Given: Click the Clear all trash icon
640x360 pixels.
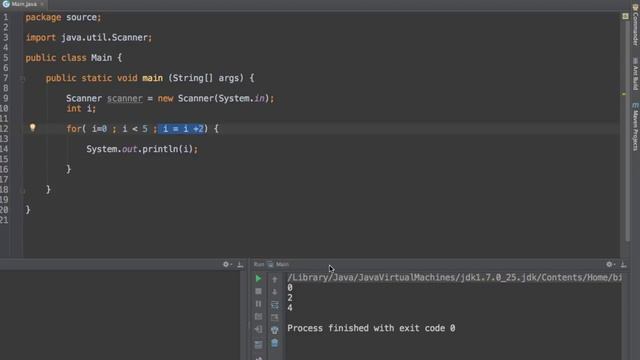Looking at the screenshot, I should tap(275, 343).
